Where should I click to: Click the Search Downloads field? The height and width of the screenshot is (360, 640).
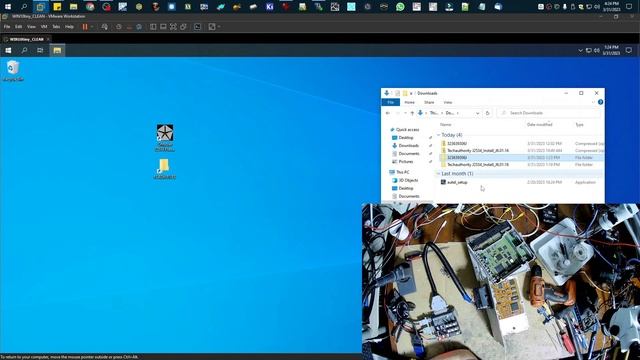[x=549, y=113]
